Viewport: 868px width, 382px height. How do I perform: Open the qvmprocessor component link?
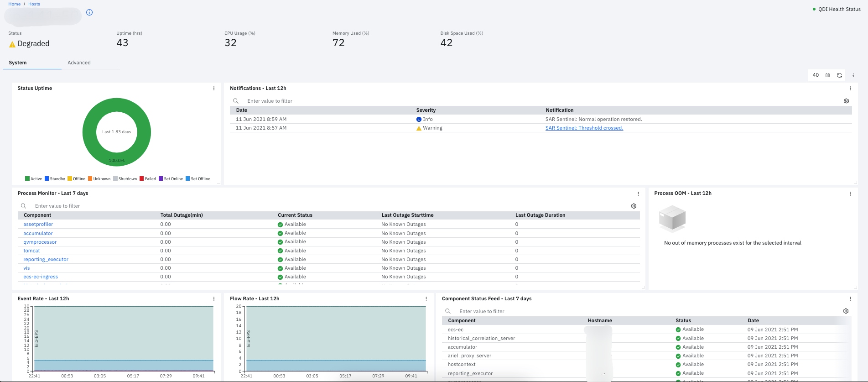tap(40, 242)
